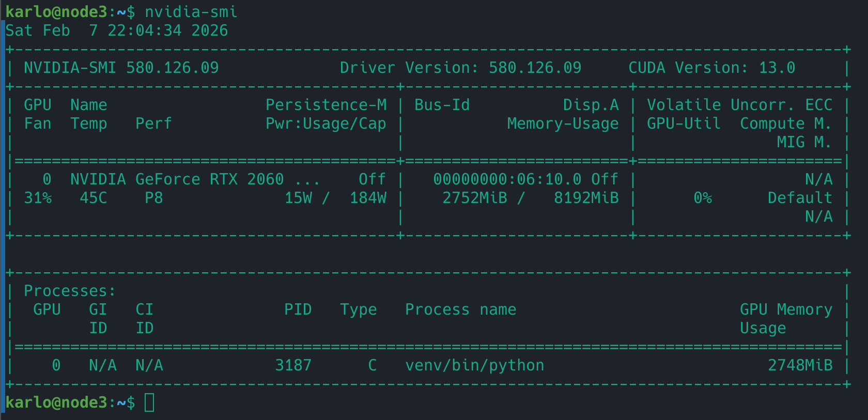The width and height of the screenshot is (868, 420).
Task: Click the process PID '3187'
Action: pyautogui.click(x=293, y=365)
